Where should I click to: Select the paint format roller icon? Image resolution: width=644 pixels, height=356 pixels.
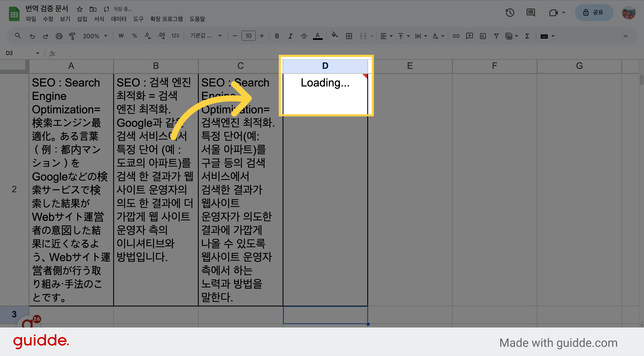point(72,36)
